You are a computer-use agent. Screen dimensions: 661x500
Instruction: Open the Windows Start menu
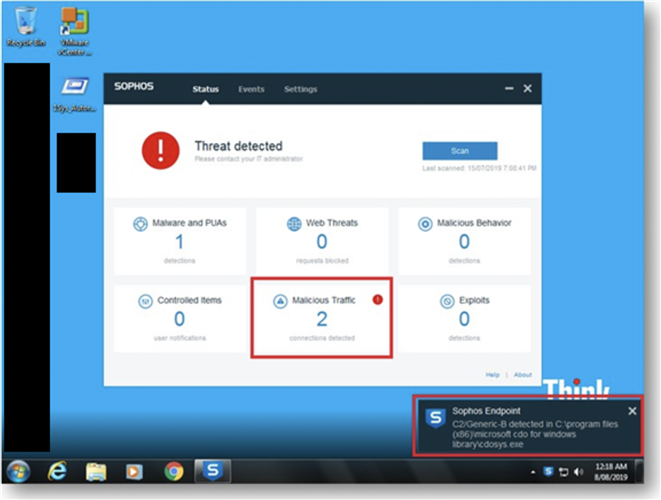18,471
